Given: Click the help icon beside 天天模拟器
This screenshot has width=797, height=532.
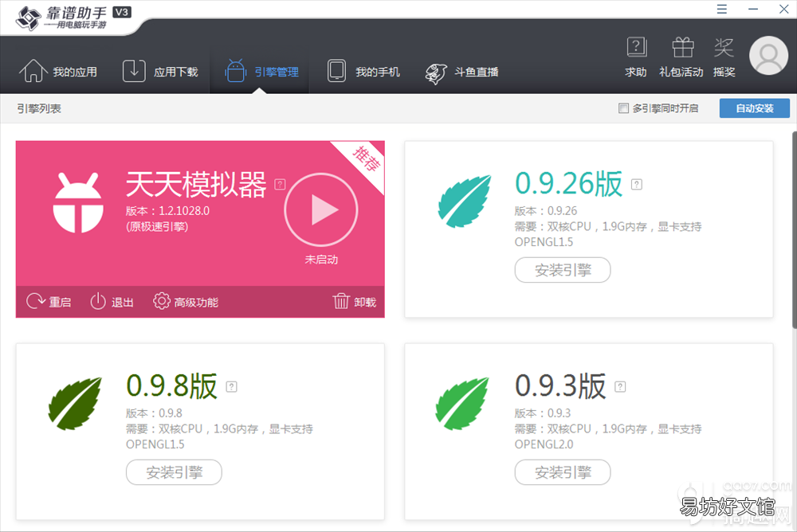Looking at the screenshot, I should tap(280, 184).
